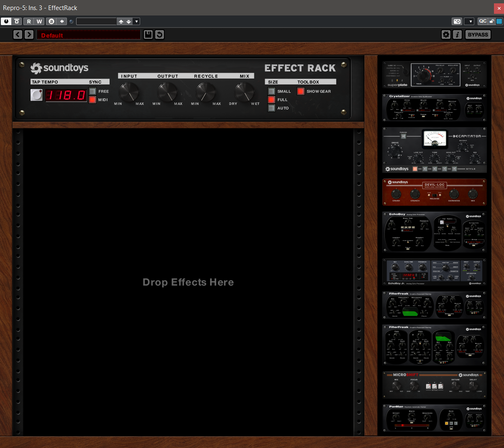Toggle the host bypass effect button
This screenshot has height=448, width=504.
[17, 21]
